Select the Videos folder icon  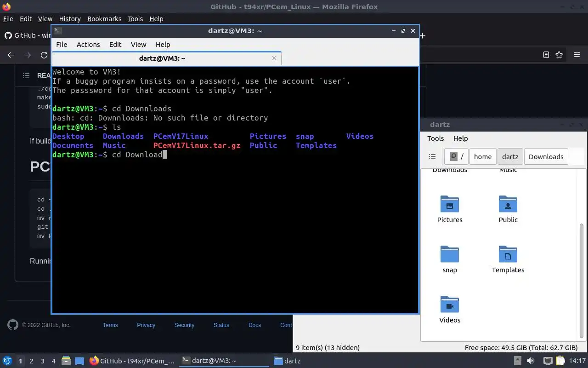450,304
